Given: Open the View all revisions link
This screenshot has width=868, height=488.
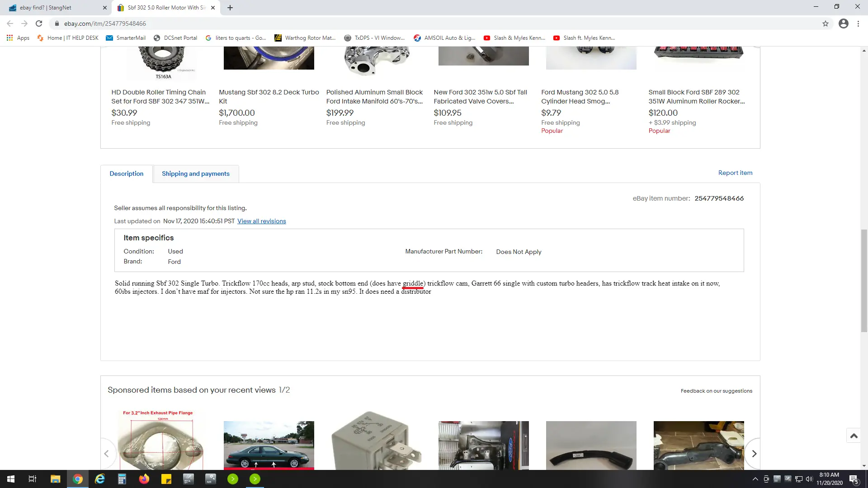Looking at the screenshot, I should click(262, 221).
